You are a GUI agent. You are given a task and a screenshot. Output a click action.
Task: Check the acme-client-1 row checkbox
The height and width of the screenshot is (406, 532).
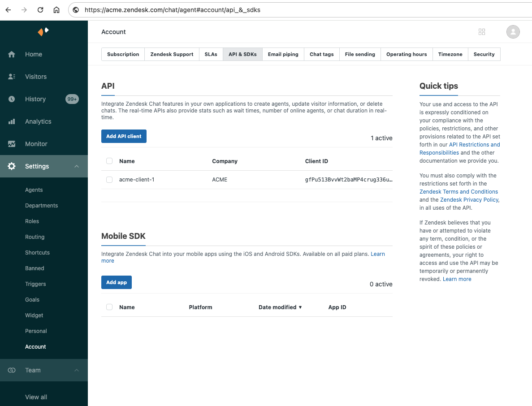tap(109, 180)
